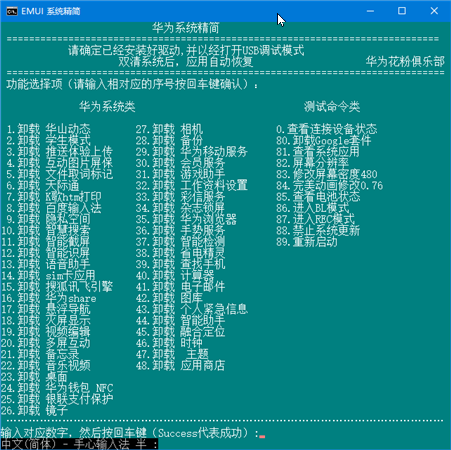Select the line 6.卸载 天际通
Image resolution: width=451 pixels, height=450 pixels.
(43, 185)
